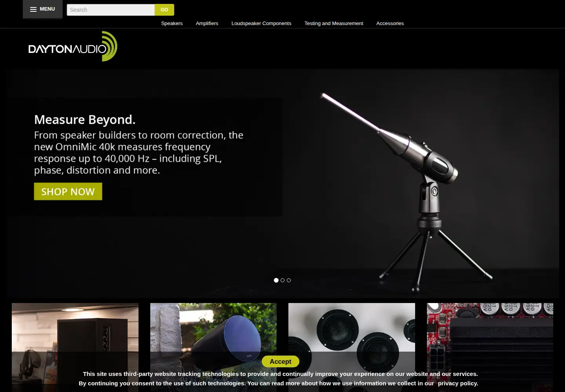Accept the tracking cookie notice
The width and height of the screenshot is (565, 392).
point(281,361)
